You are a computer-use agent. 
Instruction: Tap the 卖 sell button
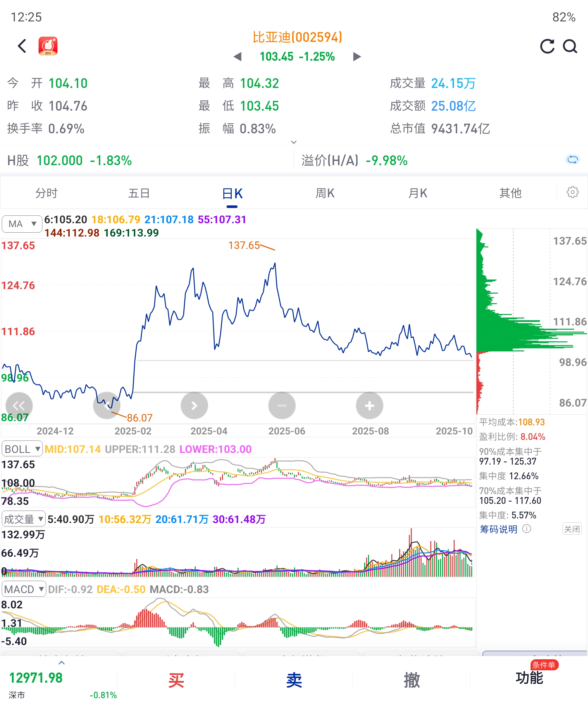(294, 680)
